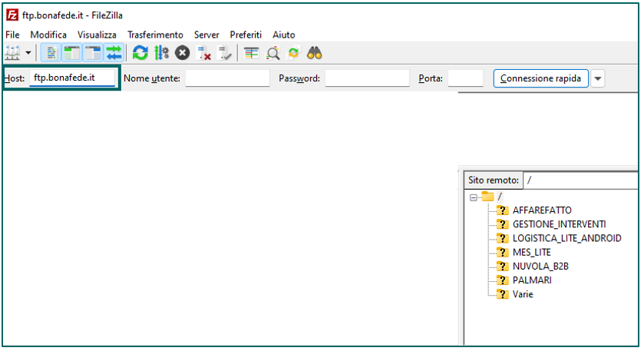The width and height of the screenshot is (644, 351).
Task: Open the Site Manager icon
Action: [x=12, y=53]
